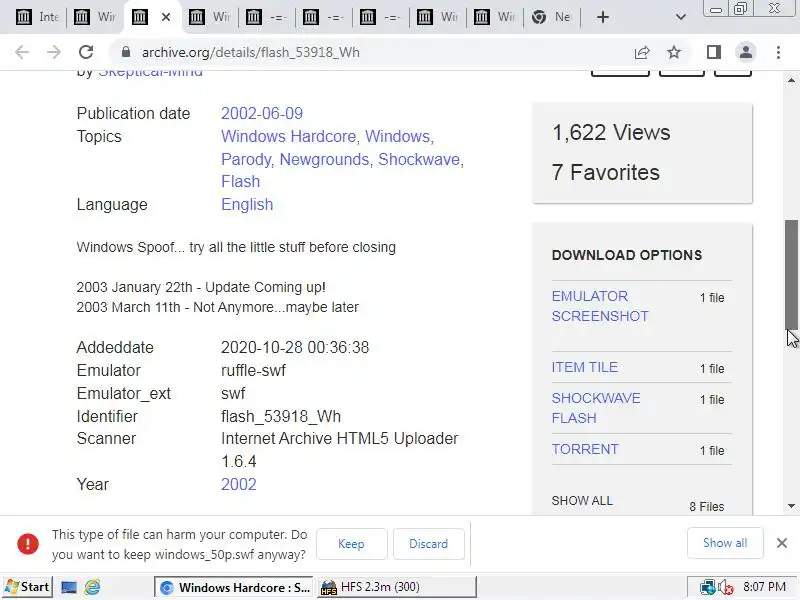Reload the archive.org page
Viewport: 800px width, 600px height.
86,52
